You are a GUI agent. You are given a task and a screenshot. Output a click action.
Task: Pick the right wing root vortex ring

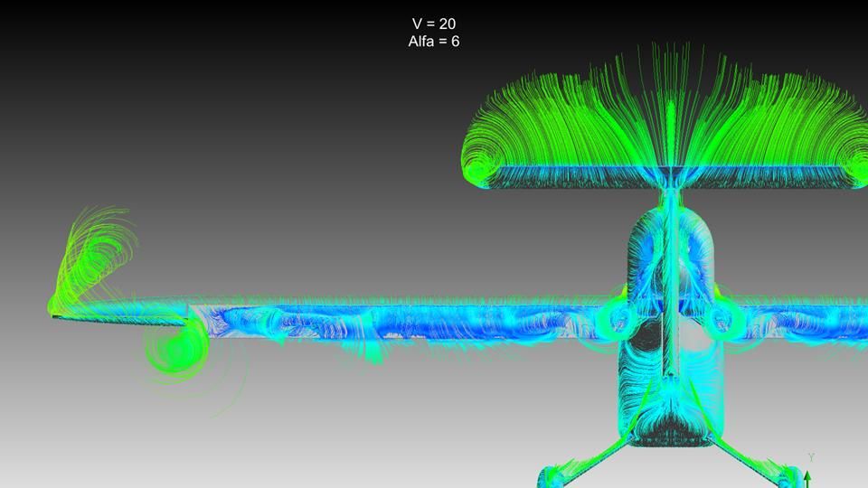pyautogui.click(x=721, y=317)
